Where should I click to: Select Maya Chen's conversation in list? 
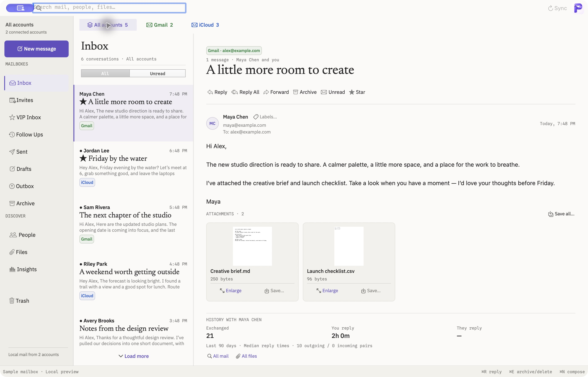[x=133, y=113]
